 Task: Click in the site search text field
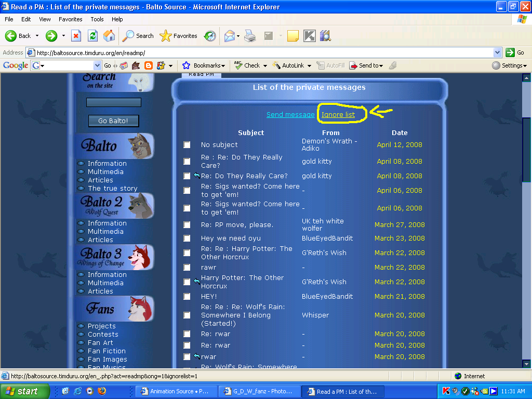(114, 102)
